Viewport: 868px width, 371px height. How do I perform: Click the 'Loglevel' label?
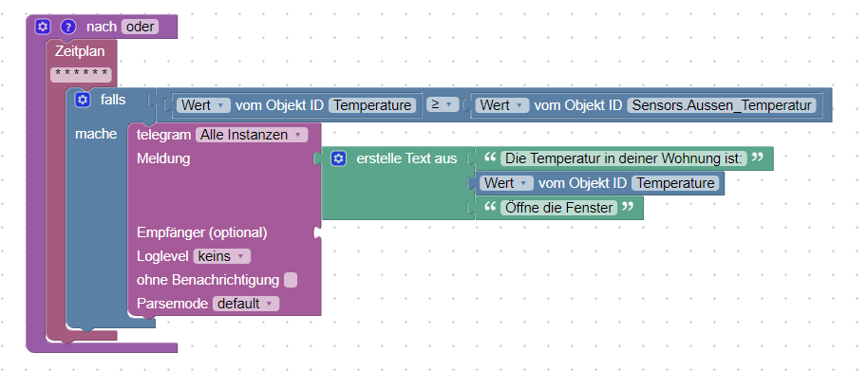tap(162, 256)
